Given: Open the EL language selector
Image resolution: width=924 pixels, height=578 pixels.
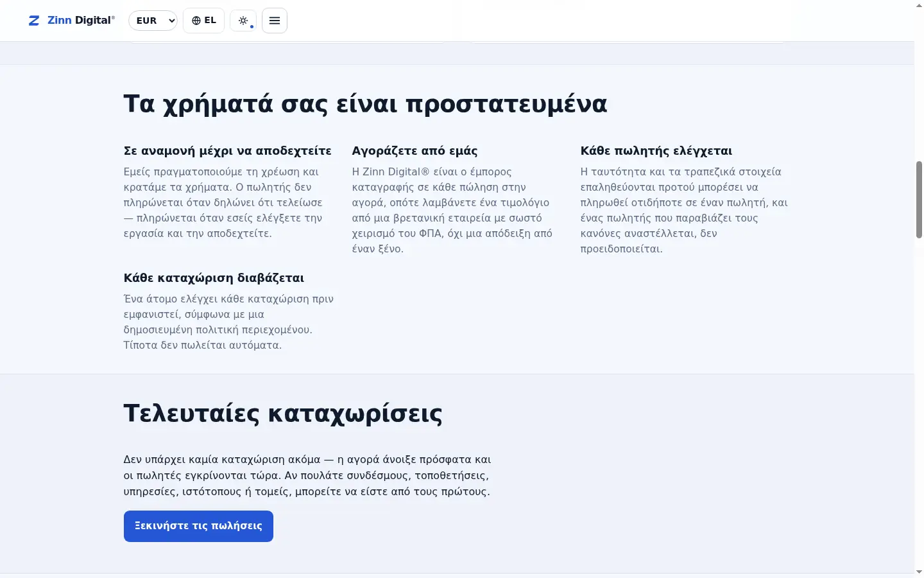Looking at the screenshot, I should 203,21.
